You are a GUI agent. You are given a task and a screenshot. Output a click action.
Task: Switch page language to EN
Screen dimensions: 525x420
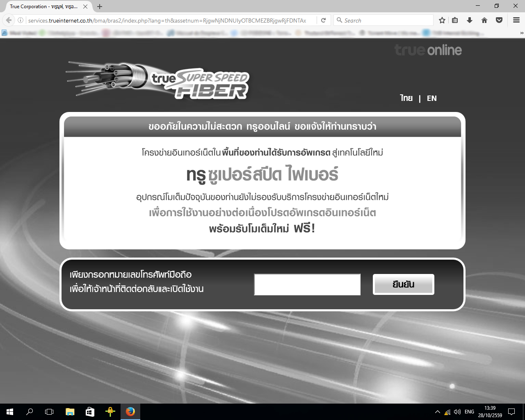tap(431, 98)
